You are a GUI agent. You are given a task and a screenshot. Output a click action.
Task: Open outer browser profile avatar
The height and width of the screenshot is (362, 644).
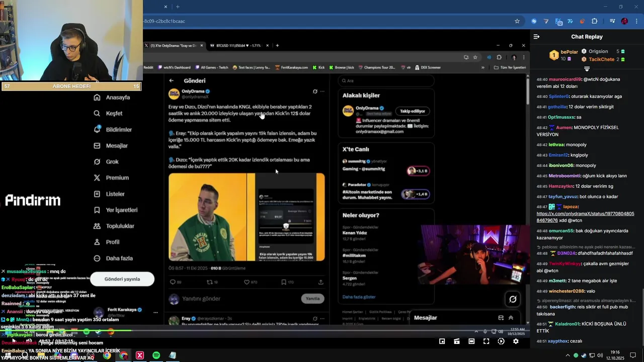click(624, 21)
